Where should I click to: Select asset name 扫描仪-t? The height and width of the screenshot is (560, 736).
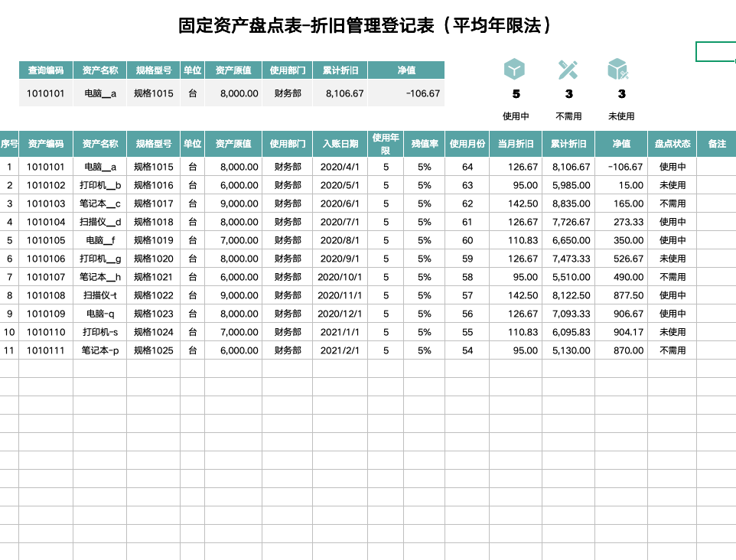point(99,295)
